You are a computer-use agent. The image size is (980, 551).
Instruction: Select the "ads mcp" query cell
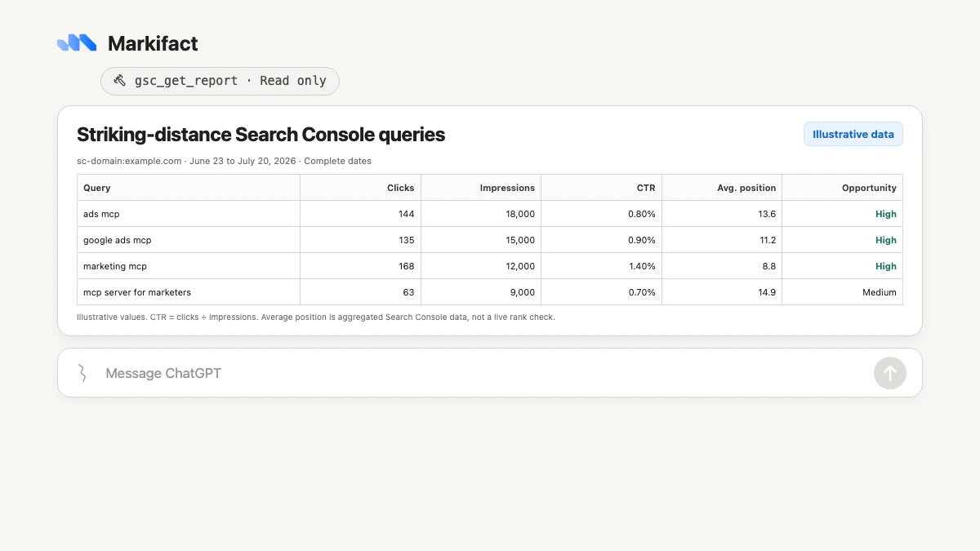(x=189, y=214)
